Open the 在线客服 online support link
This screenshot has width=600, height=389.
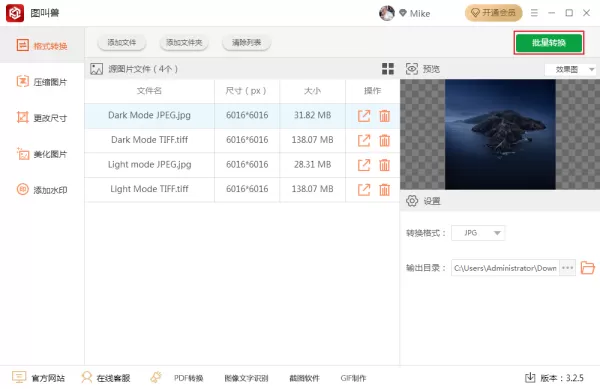[113, 378]
